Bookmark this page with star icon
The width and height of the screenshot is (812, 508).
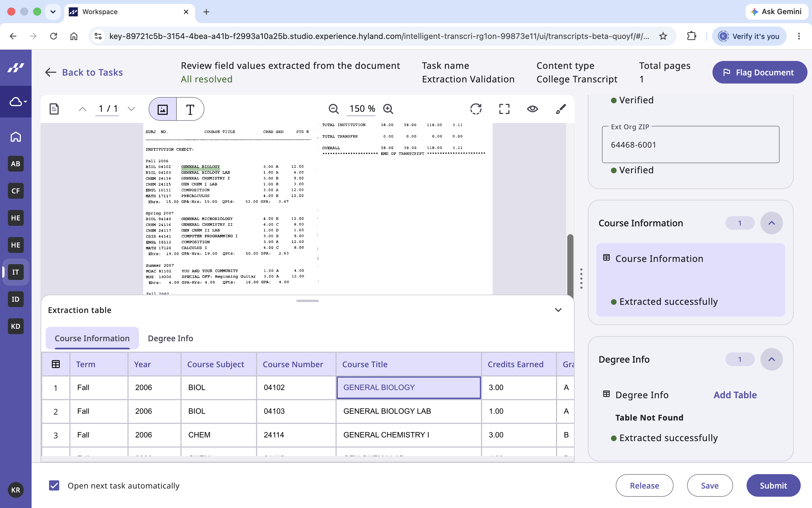point(663,36)
